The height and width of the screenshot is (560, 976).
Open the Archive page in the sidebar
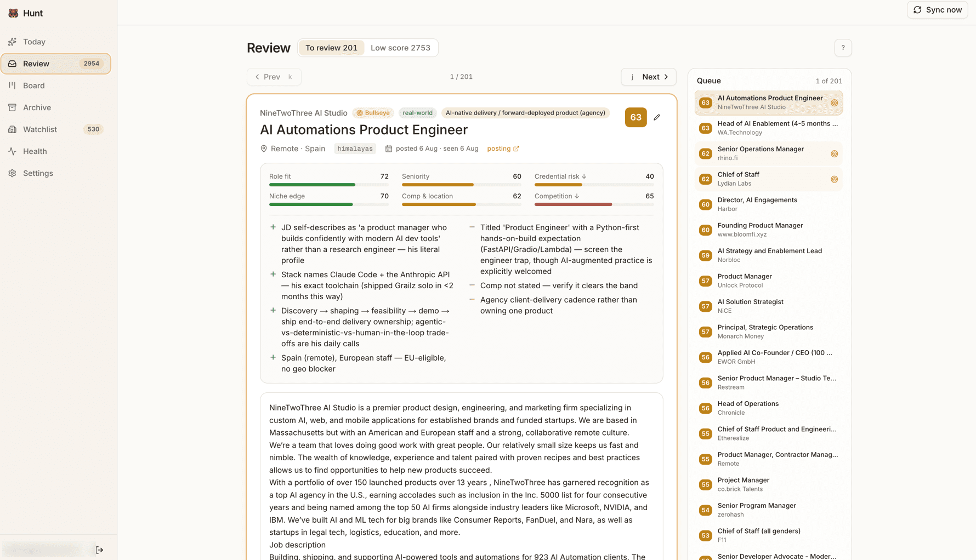55,107
